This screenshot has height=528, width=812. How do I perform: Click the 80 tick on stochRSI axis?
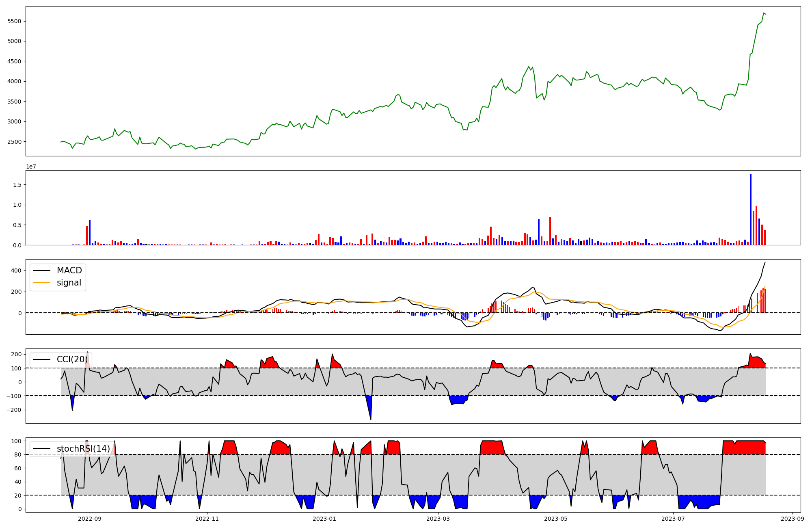pos(18,454)
